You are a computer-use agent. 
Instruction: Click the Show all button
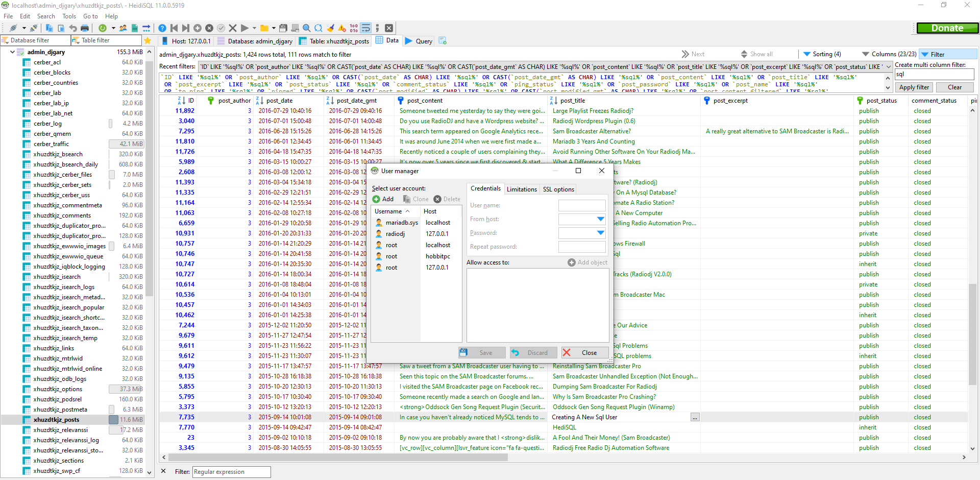click(756, 54)
